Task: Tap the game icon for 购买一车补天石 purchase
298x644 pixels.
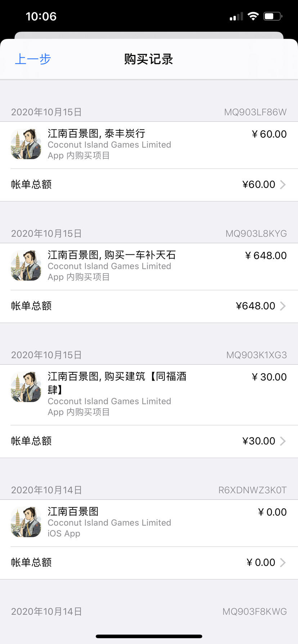Action: [26, 266]
